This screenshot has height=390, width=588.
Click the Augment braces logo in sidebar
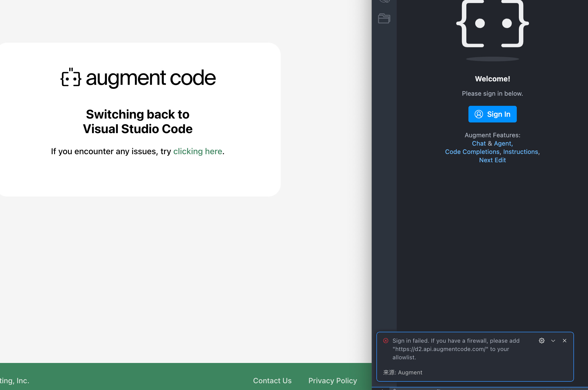click(x=492, y=24)
